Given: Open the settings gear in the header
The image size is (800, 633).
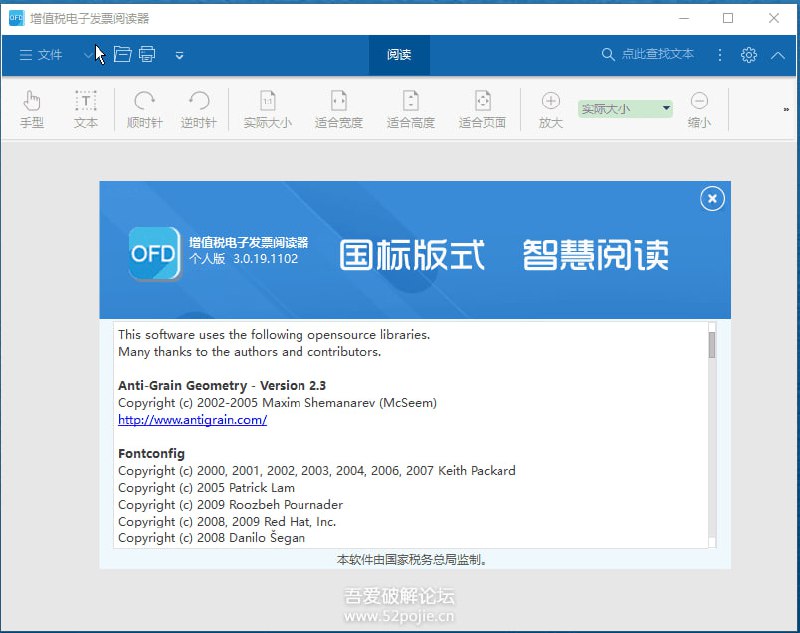Looking at the screenshot, I should pos(749,55).
